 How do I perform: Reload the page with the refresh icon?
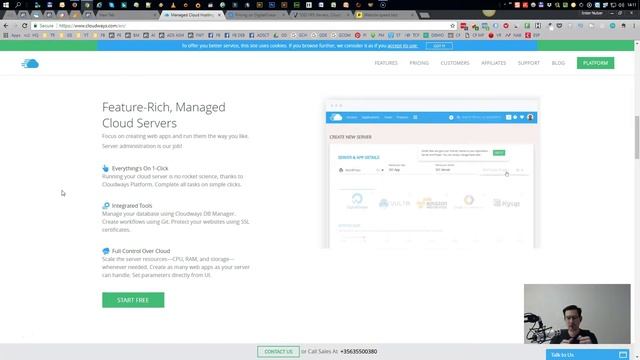(x=25, y=26)
